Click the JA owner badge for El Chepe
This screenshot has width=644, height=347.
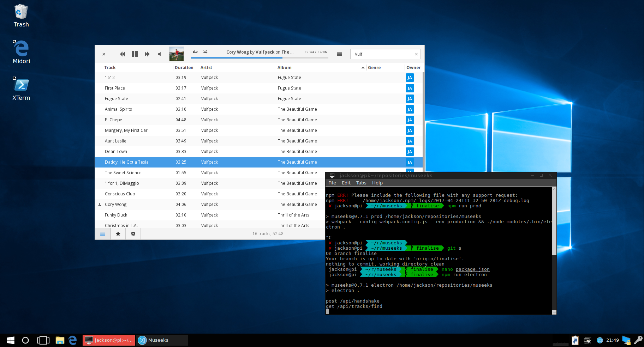coord(410,120)
